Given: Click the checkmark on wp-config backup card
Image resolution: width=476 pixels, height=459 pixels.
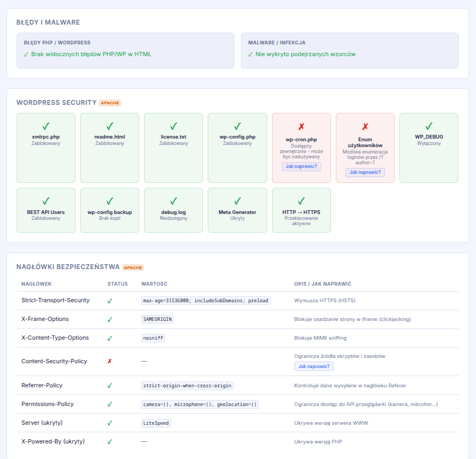Looking at the screenshot, I should tap(110, 201).
